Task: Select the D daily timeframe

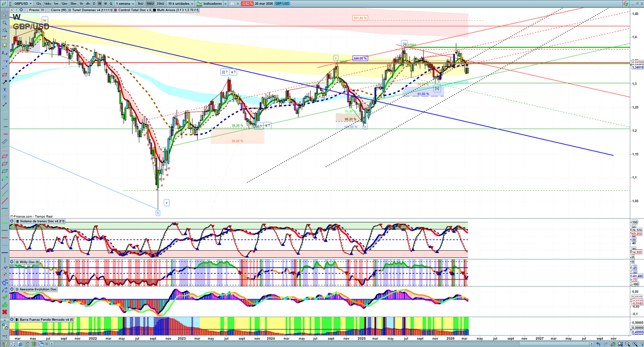Action: [x=94, y=4]
